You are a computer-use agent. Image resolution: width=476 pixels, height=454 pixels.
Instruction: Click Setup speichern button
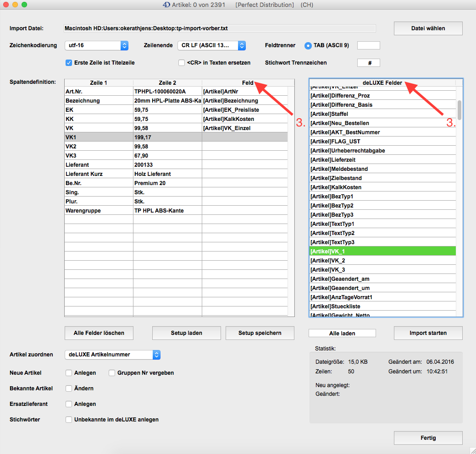click(x=260, y=333)
